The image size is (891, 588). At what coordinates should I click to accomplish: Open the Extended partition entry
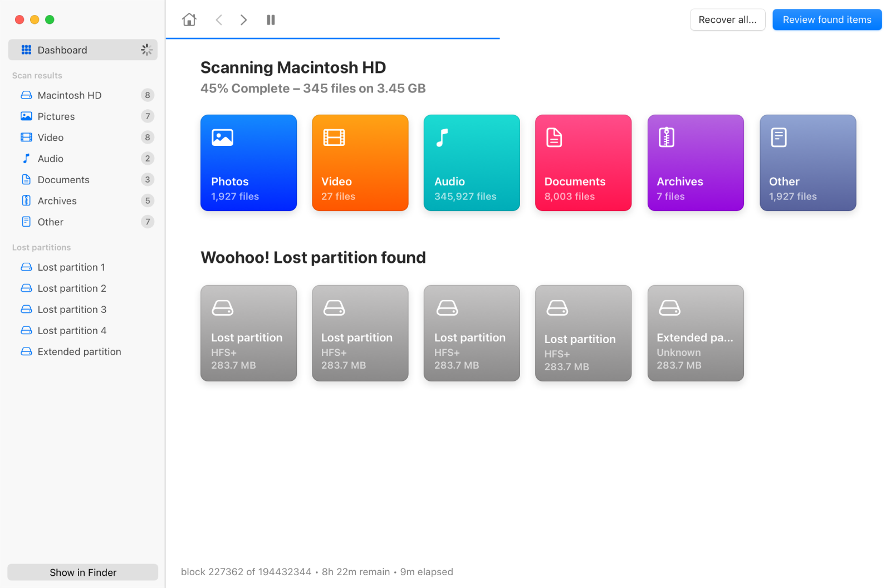[79, 351]
